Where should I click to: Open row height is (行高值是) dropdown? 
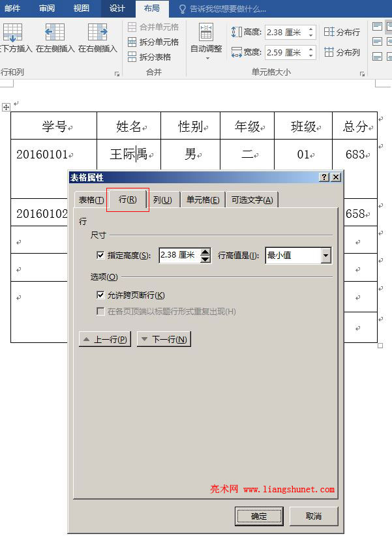coord(326,255)
